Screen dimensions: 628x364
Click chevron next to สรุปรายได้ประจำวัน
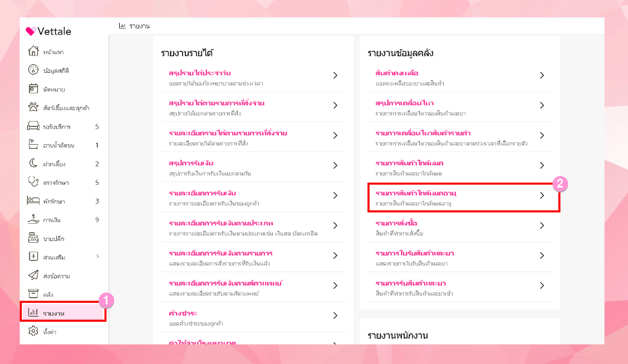pos(335,75)
